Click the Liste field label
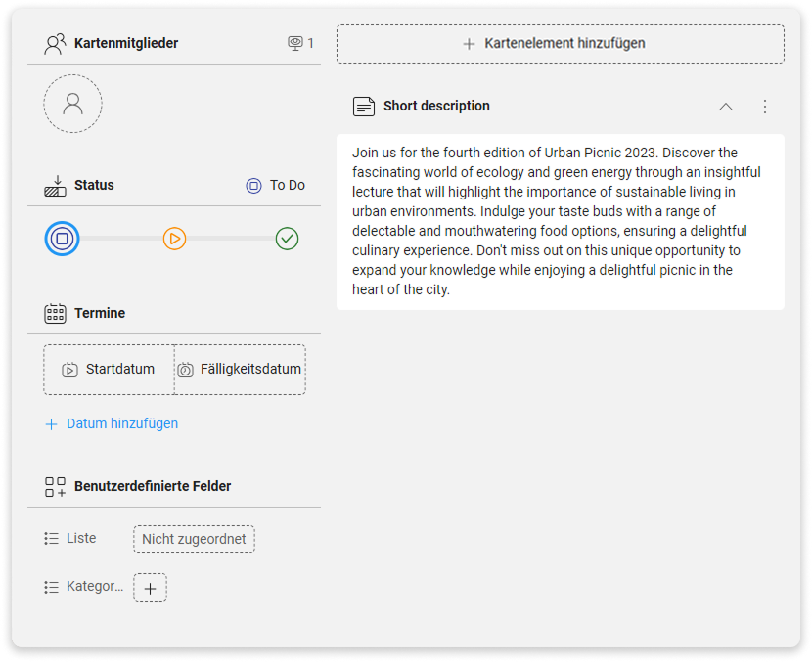Viewport: 812px width, 662px height. tap(81, 538)
